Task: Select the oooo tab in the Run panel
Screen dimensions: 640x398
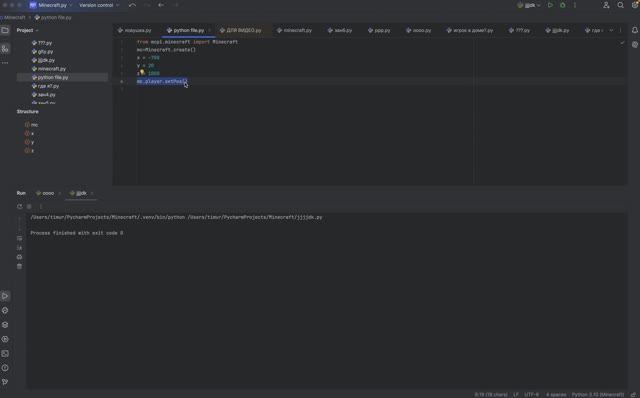Action: pos(45,193)
